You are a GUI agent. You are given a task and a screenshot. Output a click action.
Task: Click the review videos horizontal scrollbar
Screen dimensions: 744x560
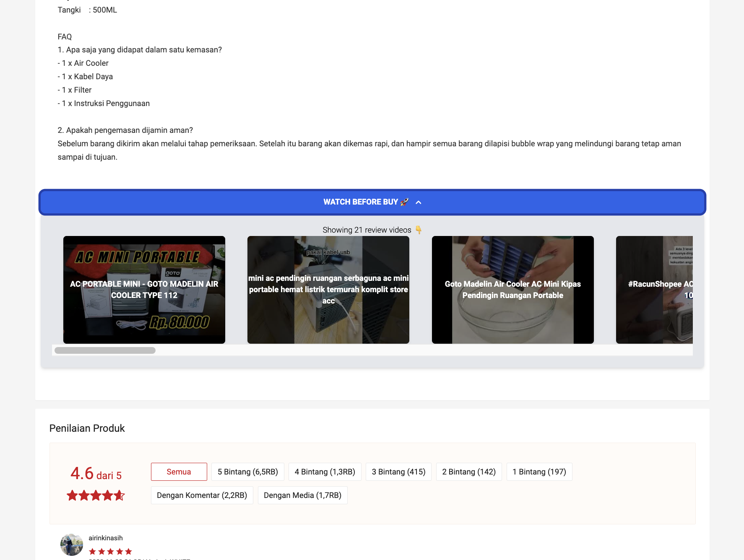(x=105, y=350)
